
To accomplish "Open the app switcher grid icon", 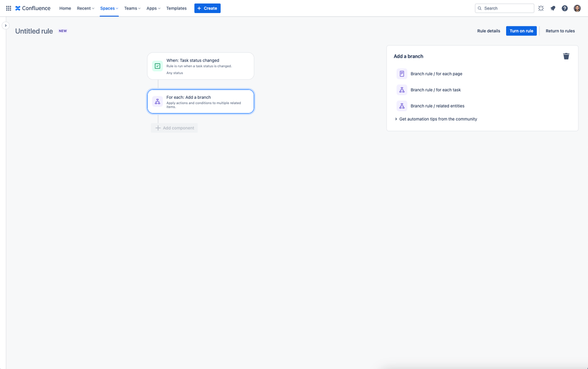I will point(8,8).
